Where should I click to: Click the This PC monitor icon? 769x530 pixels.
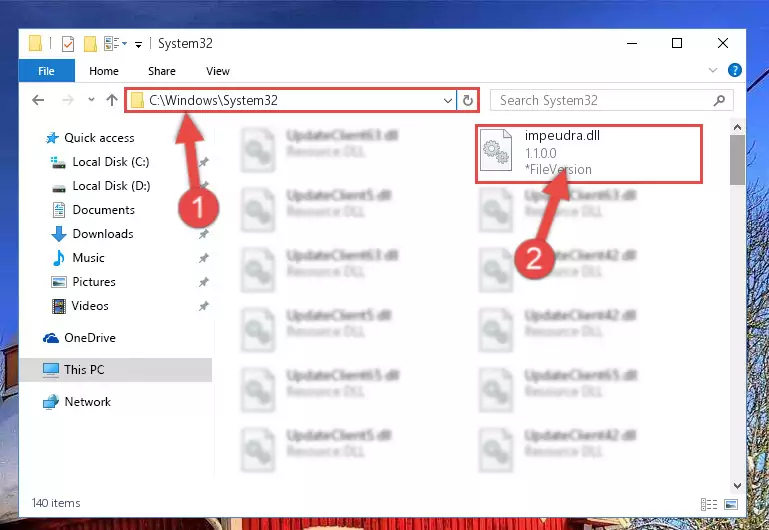pos(51,370)
